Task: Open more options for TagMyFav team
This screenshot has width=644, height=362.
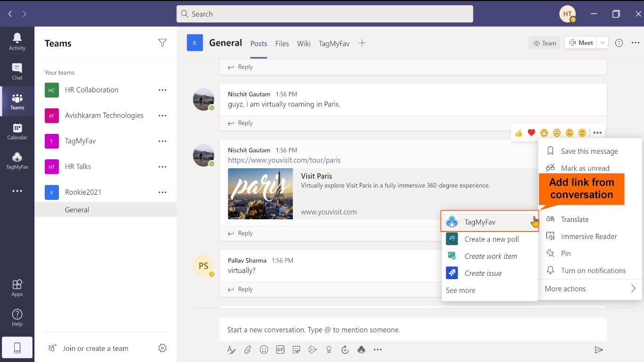Action: (163, 141)
